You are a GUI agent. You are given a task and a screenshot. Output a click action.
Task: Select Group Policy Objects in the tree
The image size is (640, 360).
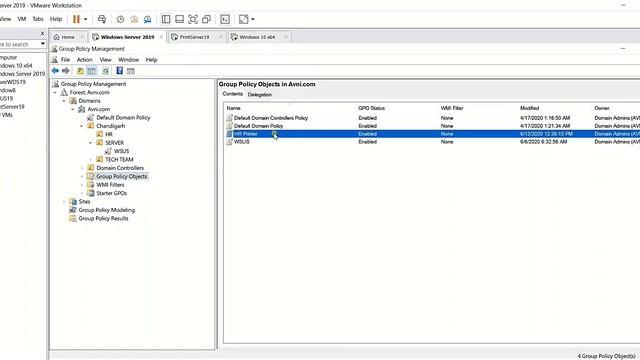pos(122,176)
